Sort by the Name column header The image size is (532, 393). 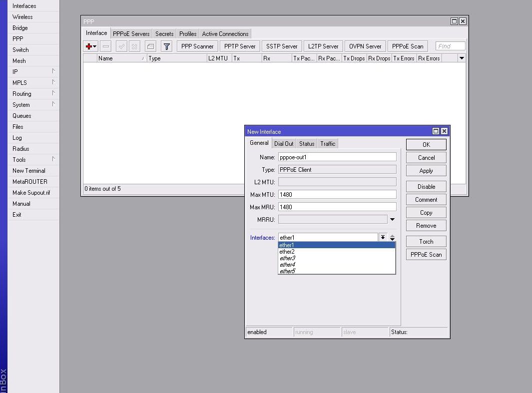pyautogui.click(x=122, y=58)
